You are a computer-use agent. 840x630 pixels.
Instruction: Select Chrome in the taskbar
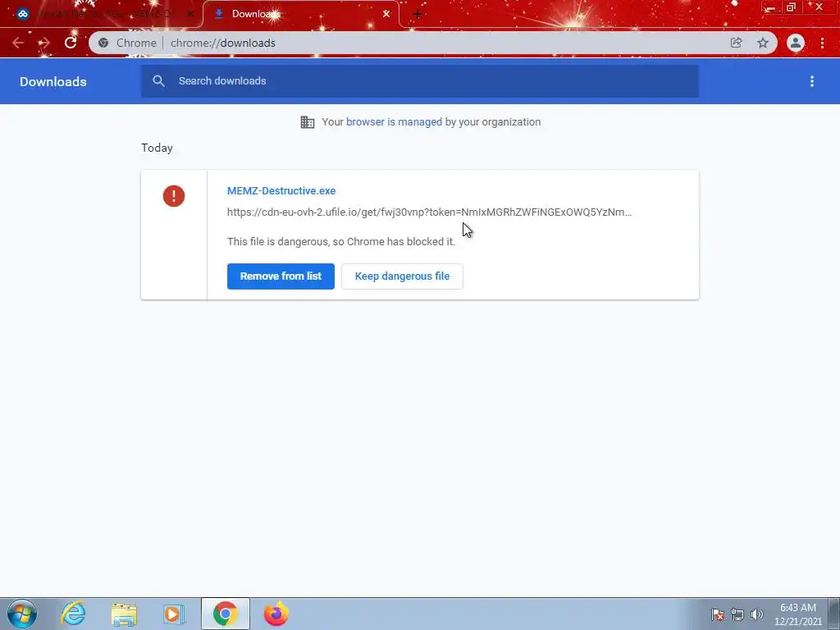[225, 614]
